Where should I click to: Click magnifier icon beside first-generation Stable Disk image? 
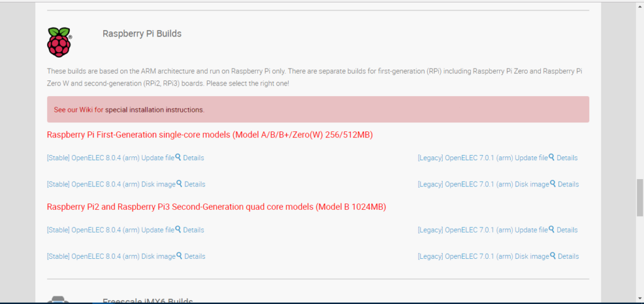coord(179,184)
